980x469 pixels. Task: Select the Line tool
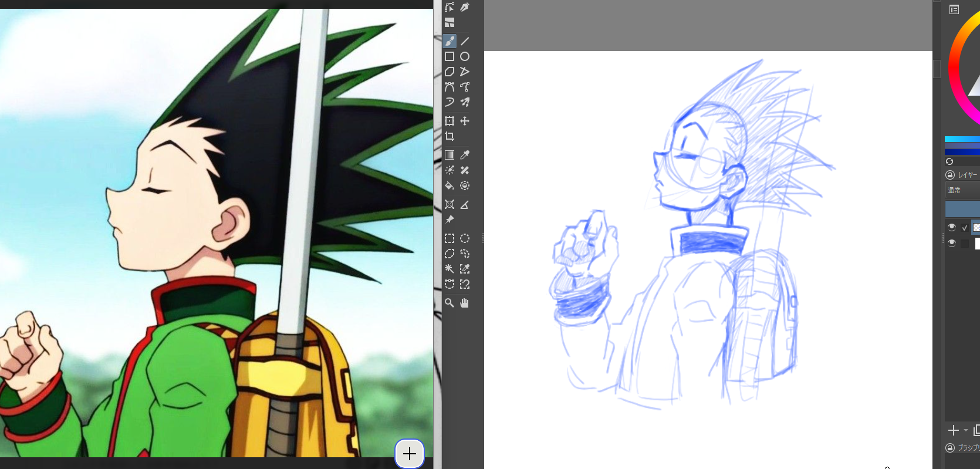[x=465, y=41]
